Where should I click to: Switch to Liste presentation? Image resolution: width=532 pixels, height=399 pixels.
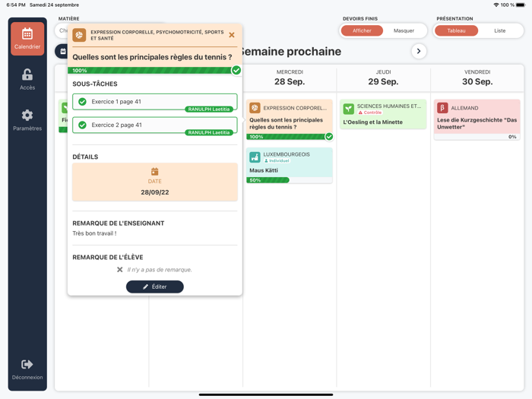(x=499, y=31)
